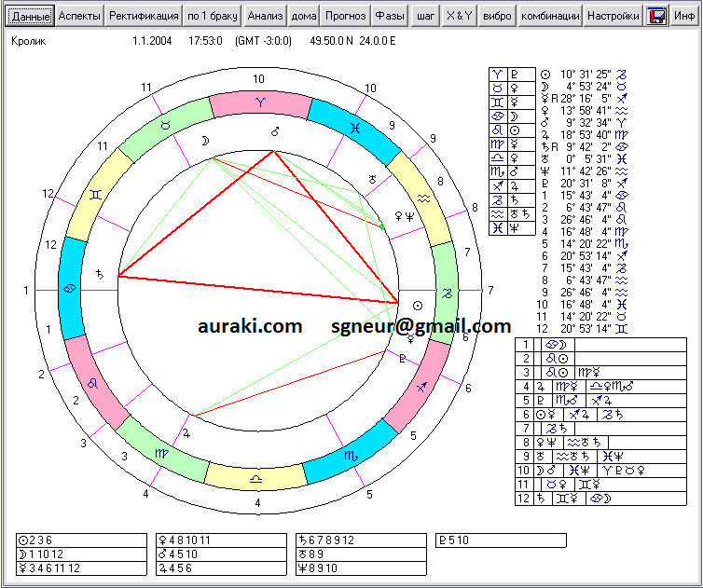This screenshot has width=703, height=588.
Task: Click the Инф button
Action: click(683, 17)
